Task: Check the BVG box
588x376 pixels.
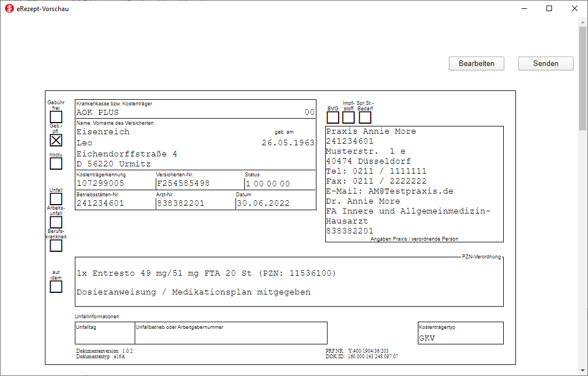Action: (333, 118)
